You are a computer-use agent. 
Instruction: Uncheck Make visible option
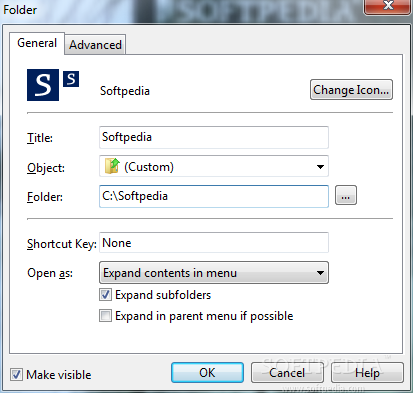(x=16, y=375)
